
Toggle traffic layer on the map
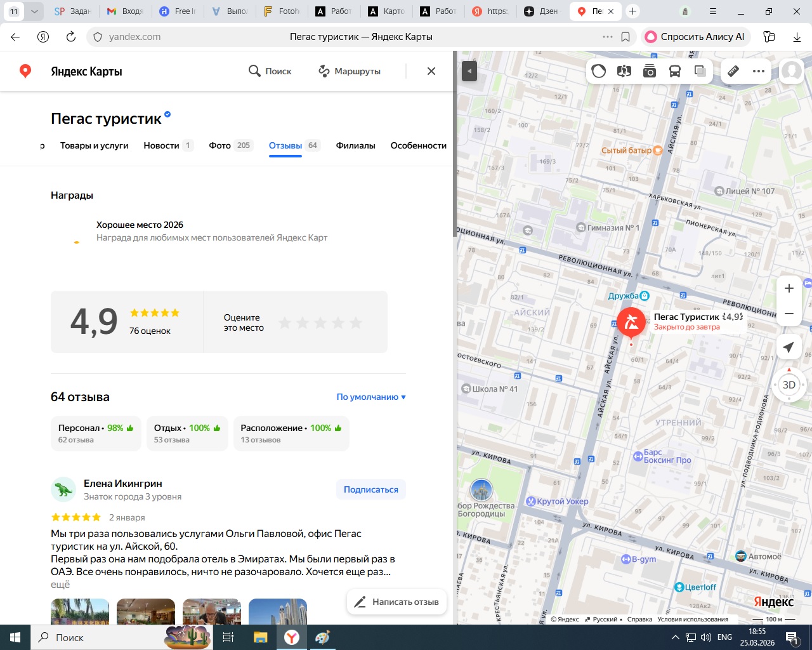pos(599,71)
